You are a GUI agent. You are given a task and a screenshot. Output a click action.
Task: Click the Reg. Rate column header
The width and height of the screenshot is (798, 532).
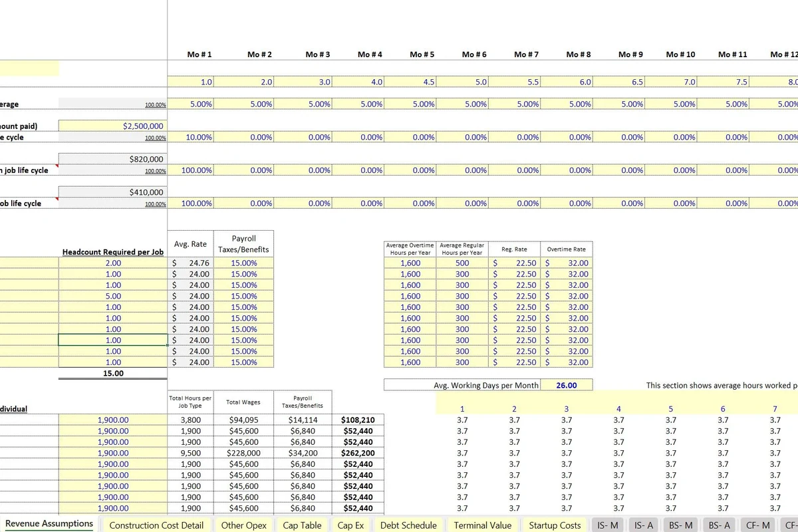click(514, 249)
